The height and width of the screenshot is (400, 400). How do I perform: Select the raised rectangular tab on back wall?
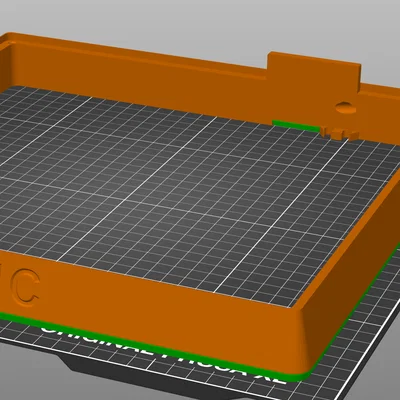click(x=314, y=72)
